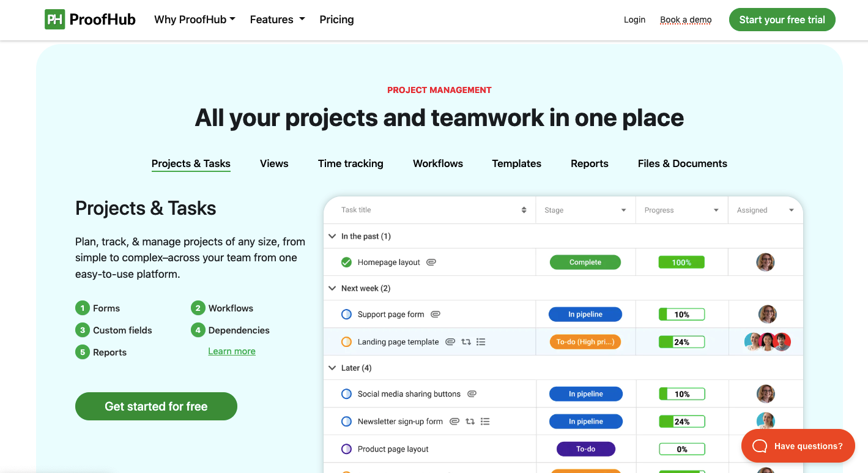Screen dimensions: 868x473
Task: Click assignee avatars for Landing page template
Action: 768,341
